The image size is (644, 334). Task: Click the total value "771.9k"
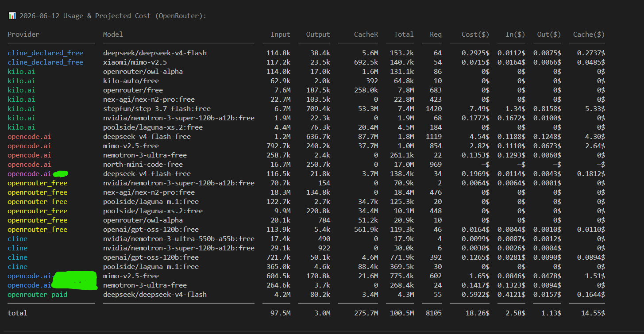(402, 257)
